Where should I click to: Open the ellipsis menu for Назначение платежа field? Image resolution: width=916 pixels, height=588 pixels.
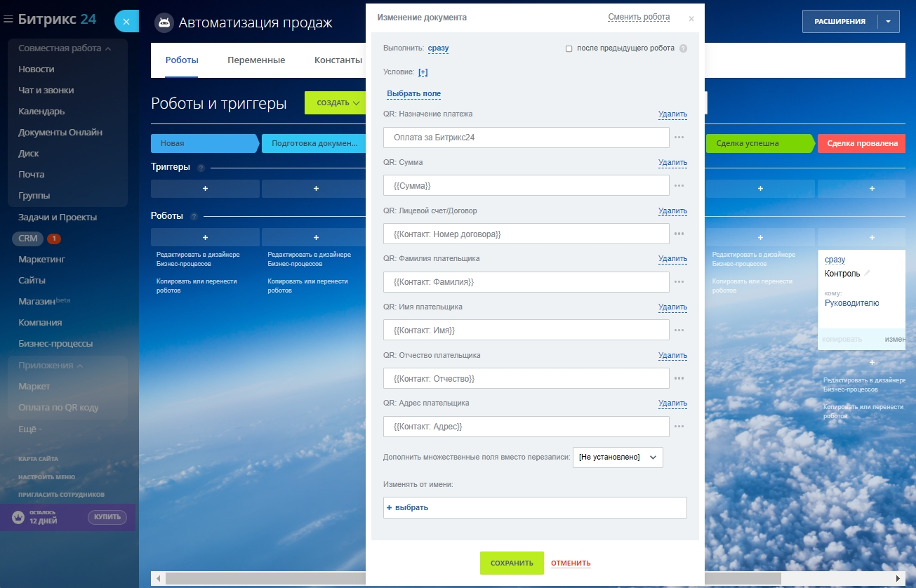[679, 138]
